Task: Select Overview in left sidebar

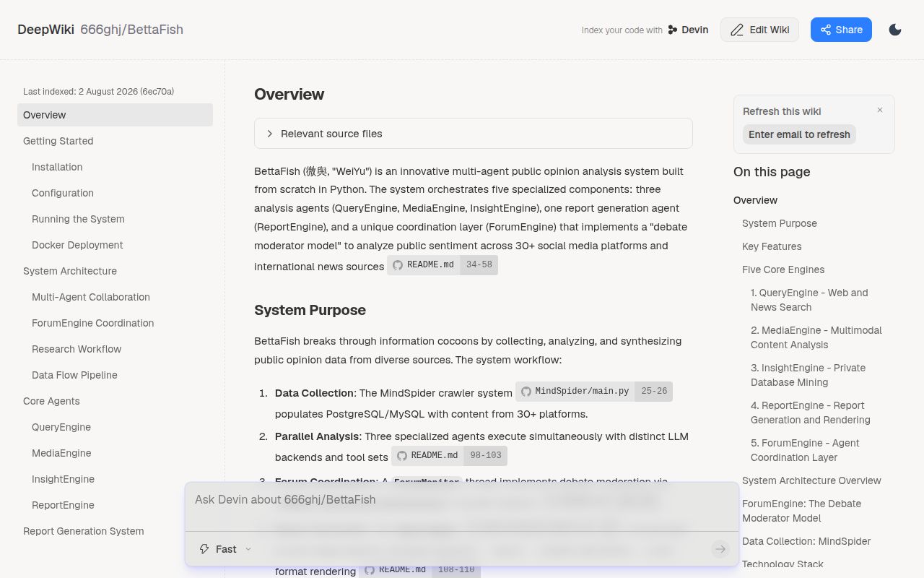Action: tap(115, 115)
